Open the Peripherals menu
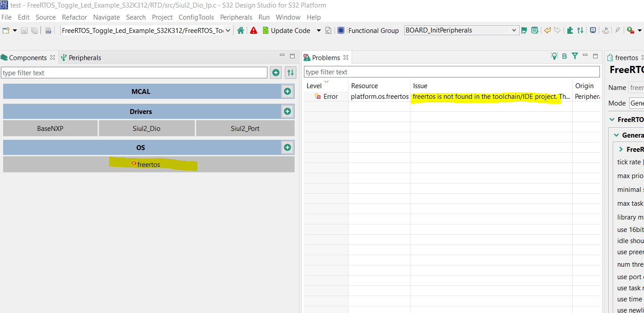 click(236, 17)
